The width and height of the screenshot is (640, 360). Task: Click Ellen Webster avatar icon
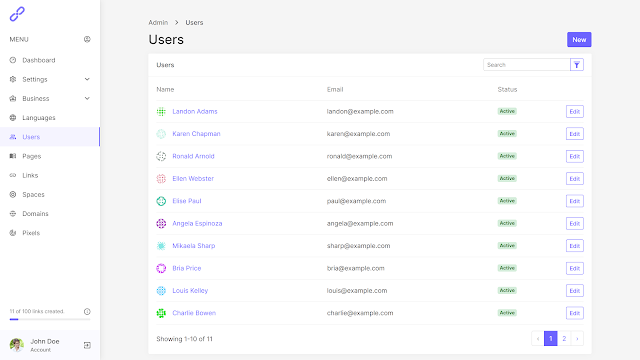pos(161,178)
